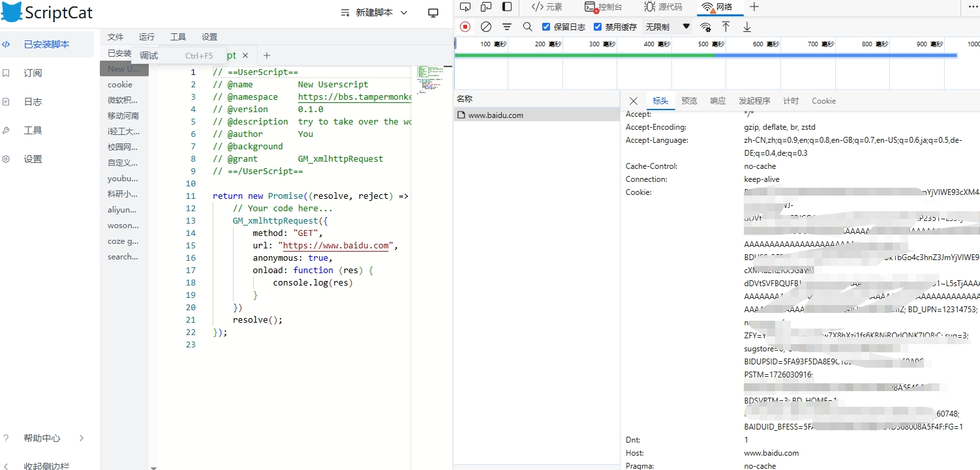Choose 调试 Ctrl+F5 menu entry
Image resolution: width=980 pixels, height=470 pixels.
click(177, 55)
